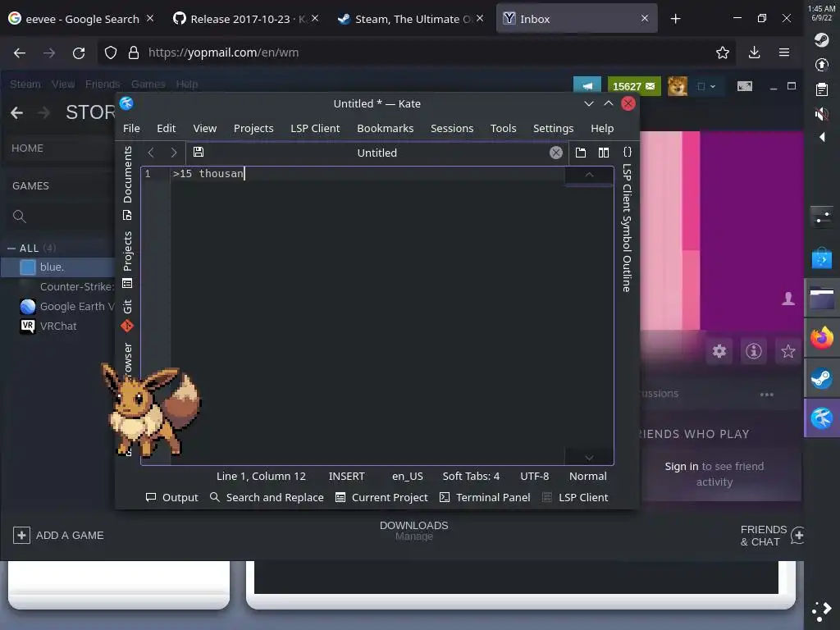Image resolution: width=840 pixels, height=630 pixels.
Task: Open Kate View menu
Action: click(x=204, y=129)
